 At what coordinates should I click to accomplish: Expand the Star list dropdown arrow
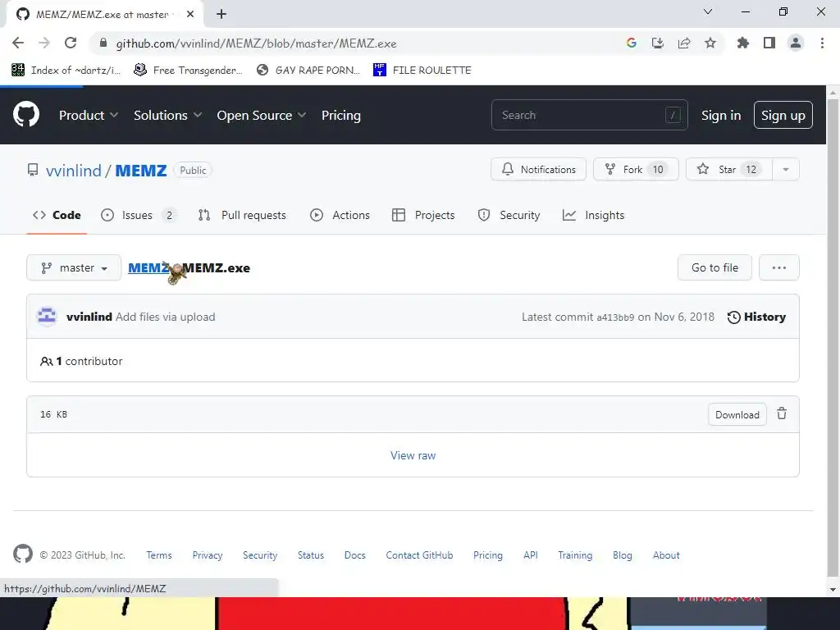click(786, 169)
